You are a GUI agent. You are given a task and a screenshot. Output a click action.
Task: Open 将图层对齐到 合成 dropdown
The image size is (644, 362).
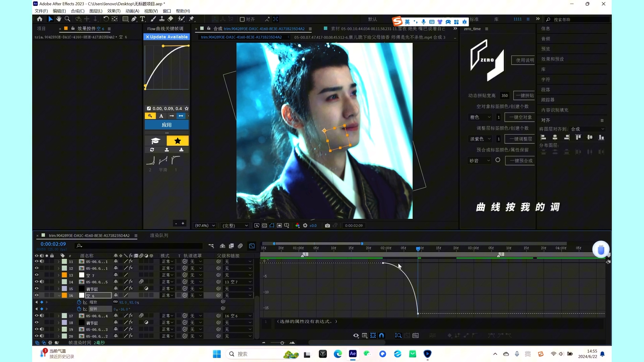(588, 129)
